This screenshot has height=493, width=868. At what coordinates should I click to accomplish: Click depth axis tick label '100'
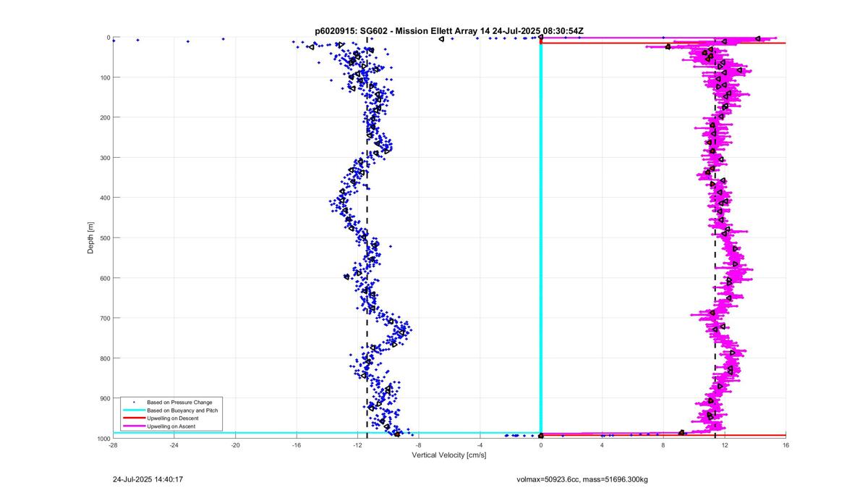click(x=104, y=77)
